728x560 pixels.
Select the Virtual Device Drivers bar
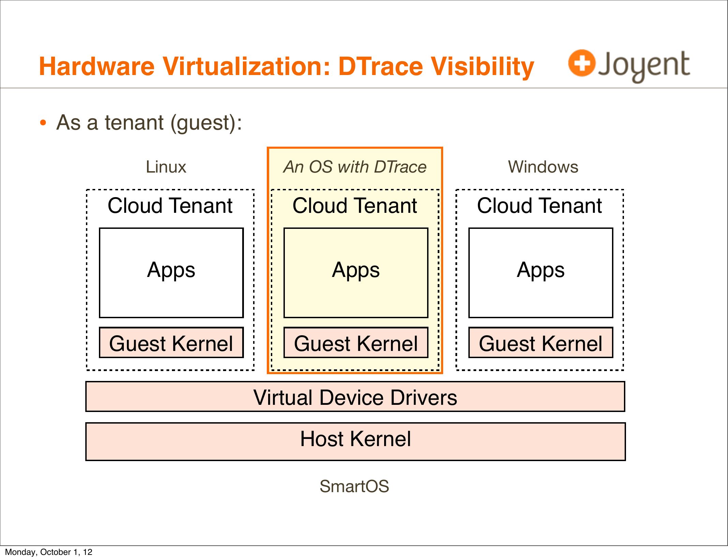355,397
